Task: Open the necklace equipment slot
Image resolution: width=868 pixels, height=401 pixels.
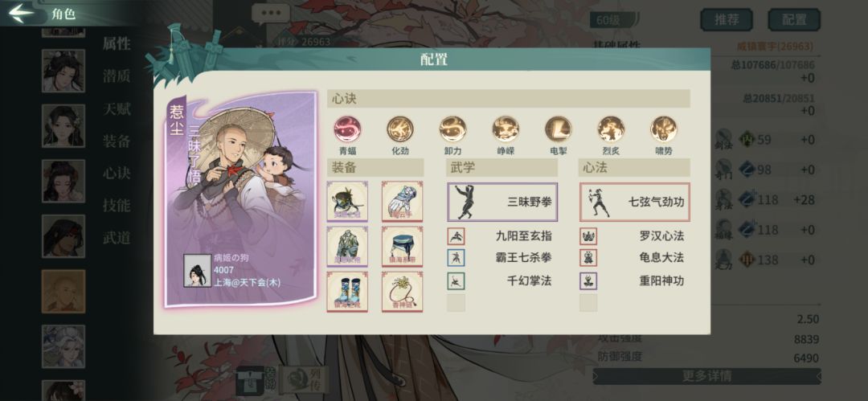Action: point(402,292)
